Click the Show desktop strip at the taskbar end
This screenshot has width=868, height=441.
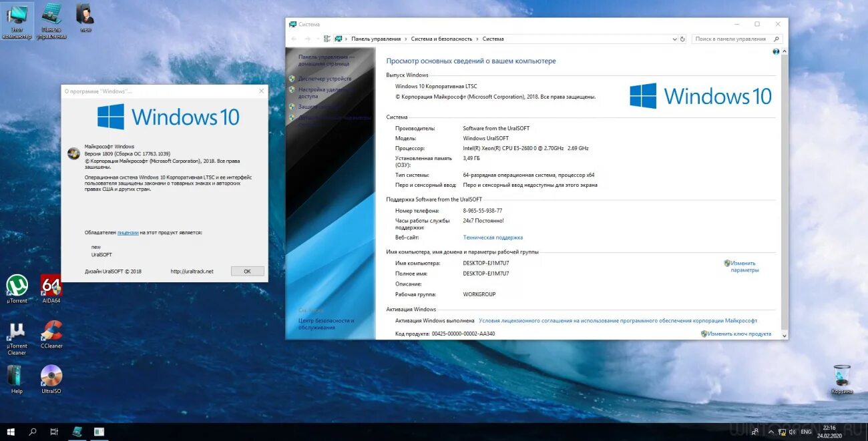866,432
